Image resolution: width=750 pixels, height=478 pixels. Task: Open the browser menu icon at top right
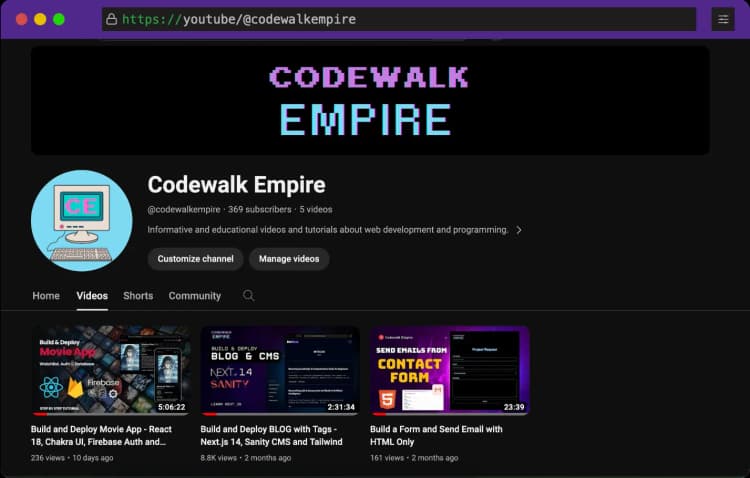click(x=722, y=19)
